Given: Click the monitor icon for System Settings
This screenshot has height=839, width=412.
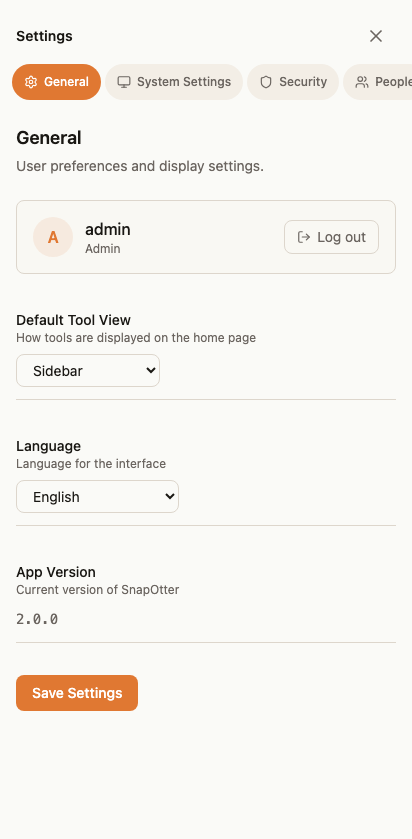Looking at the screenshot, I should (x=124, y=82).
